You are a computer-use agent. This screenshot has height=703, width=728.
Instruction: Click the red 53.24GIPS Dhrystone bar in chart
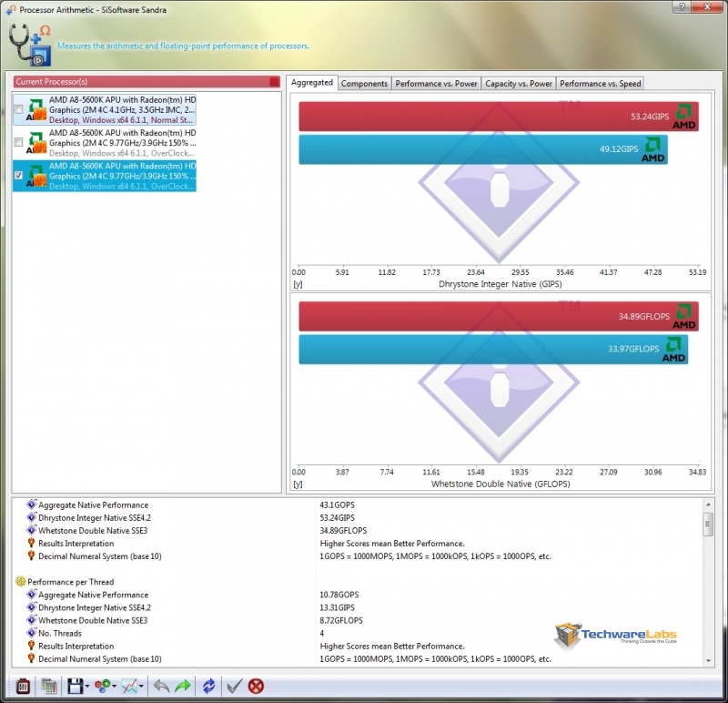click(x=499, y=117)
